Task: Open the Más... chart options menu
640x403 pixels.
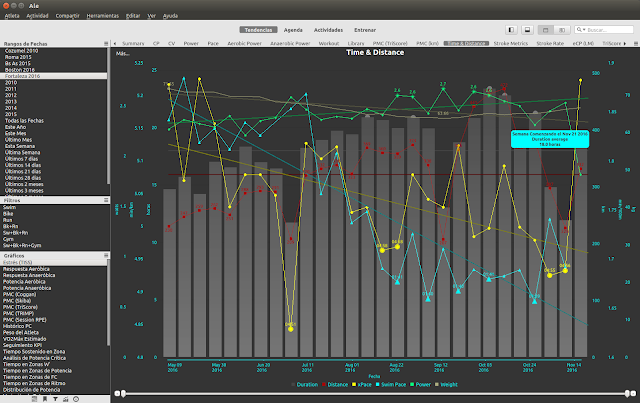Action: (122, 53)
